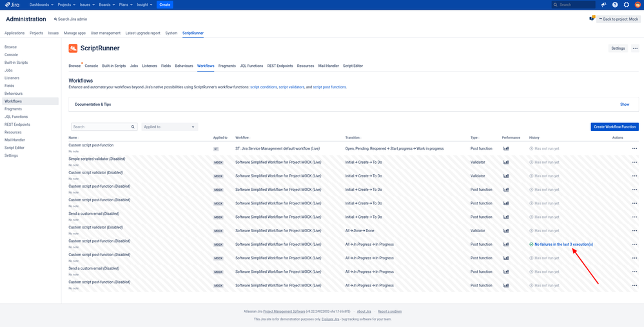The image size is (644, 327).
Task: Open ScriptRunner Settings button
Action: (x=618, y=48)
